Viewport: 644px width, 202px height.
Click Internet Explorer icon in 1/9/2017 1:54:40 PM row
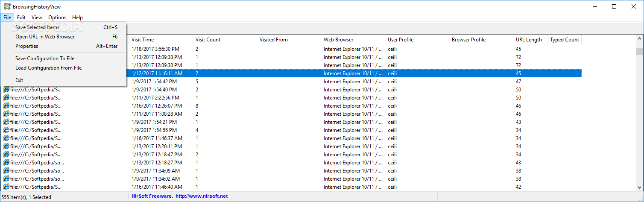[x=6, y=90]
